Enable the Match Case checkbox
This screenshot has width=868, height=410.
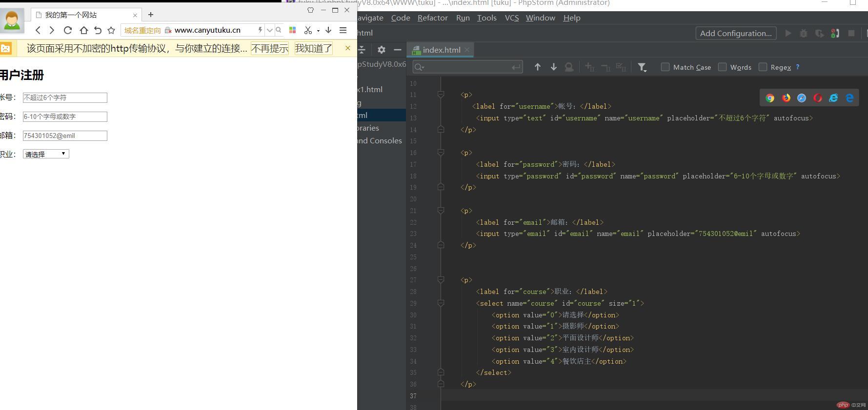point(665,67)
